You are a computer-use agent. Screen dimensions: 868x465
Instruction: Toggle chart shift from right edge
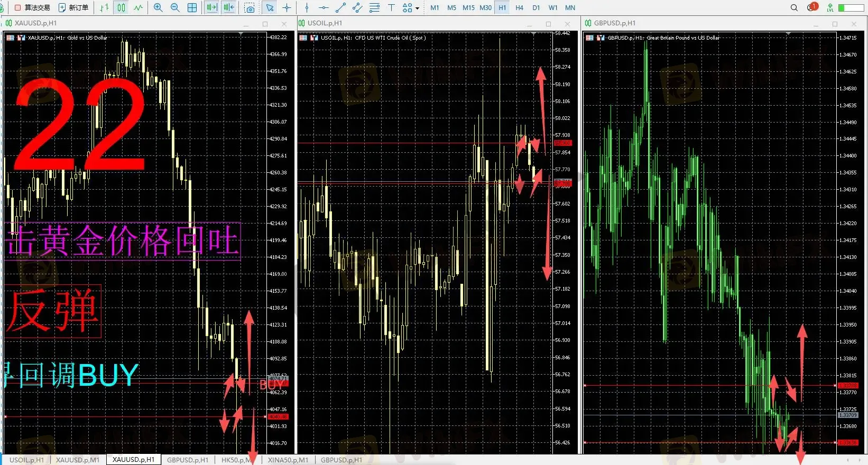click(x=229, y=7)
